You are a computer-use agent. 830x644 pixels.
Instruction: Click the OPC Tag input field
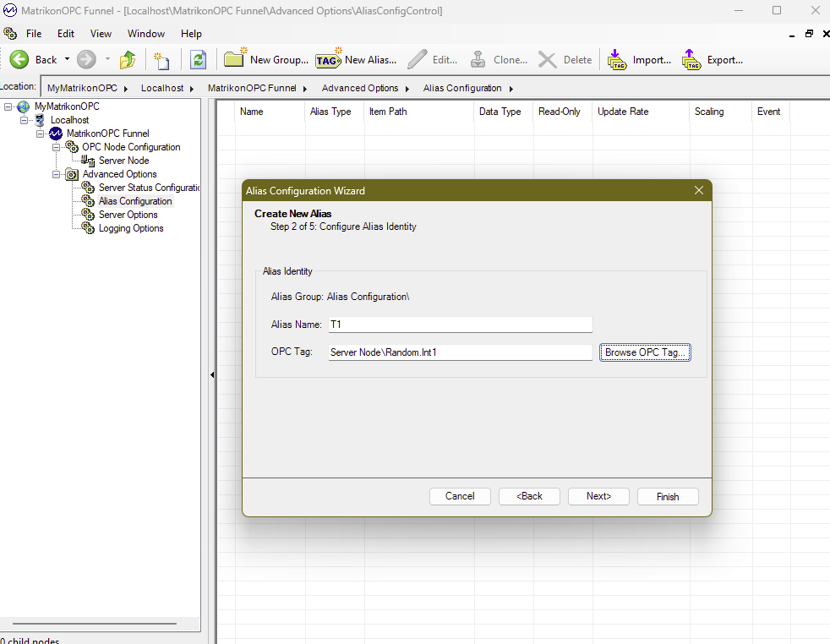point(460,352)
